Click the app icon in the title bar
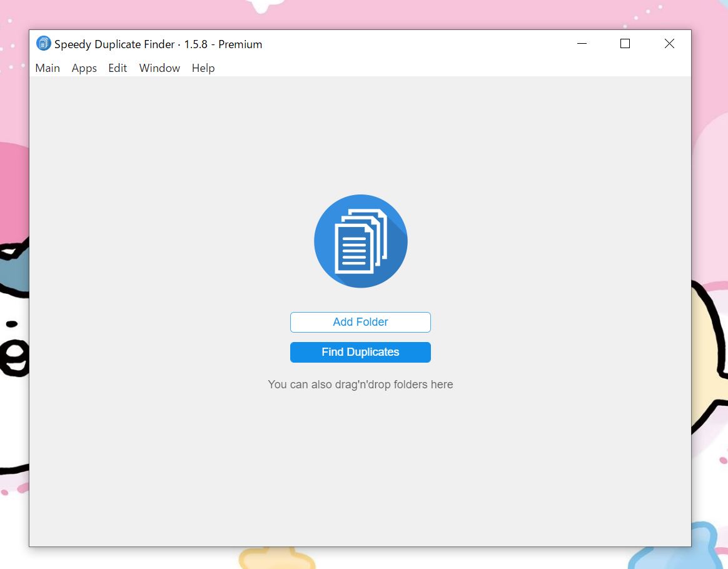Screen dimensions: 728x569 pos(43,44)
